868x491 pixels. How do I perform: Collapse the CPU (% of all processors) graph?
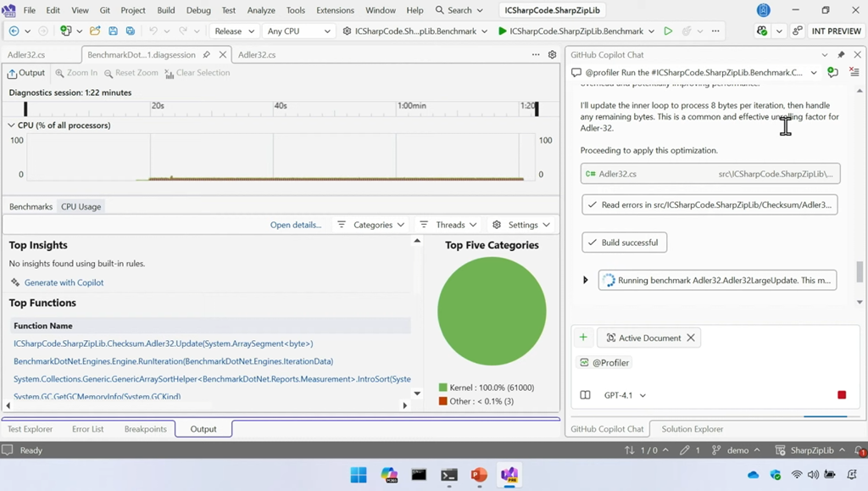tap(11, 126)
